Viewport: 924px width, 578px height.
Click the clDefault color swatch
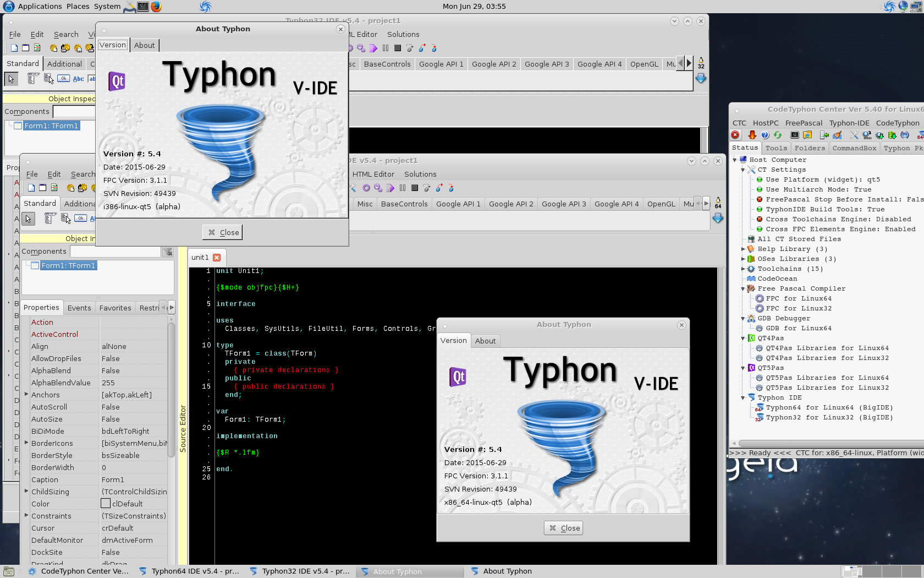[x=106, y=503]
